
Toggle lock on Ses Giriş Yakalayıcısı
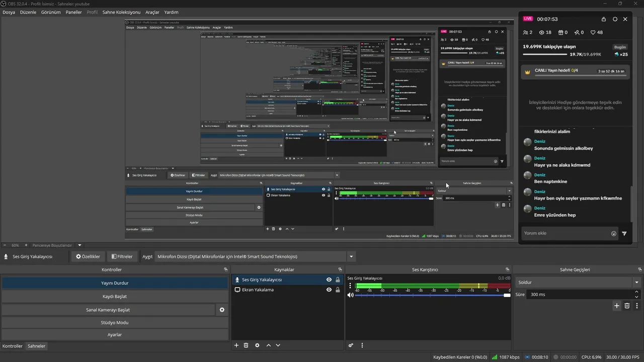[338, 280]
